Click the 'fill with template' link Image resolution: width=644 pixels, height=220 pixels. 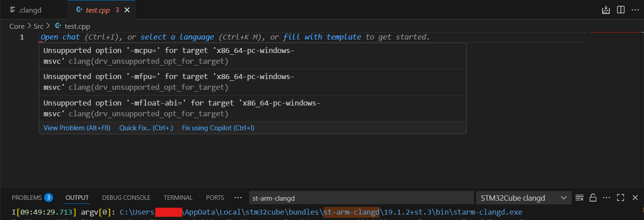point(322,37)
